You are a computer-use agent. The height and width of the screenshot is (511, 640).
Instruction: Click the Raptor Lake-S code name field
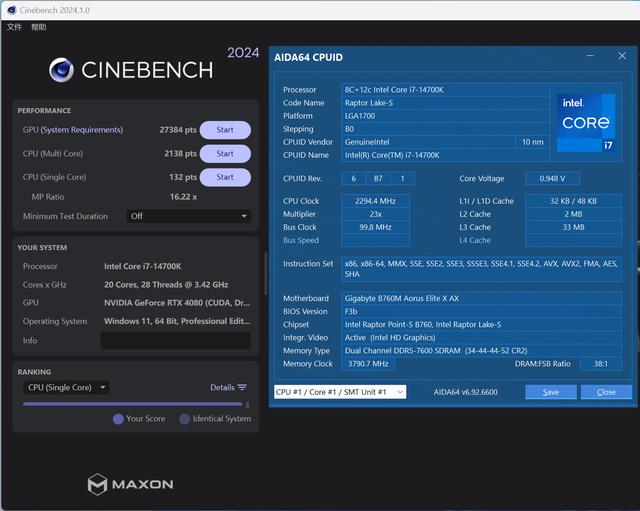pyautogui.click(x=445, y=103)
